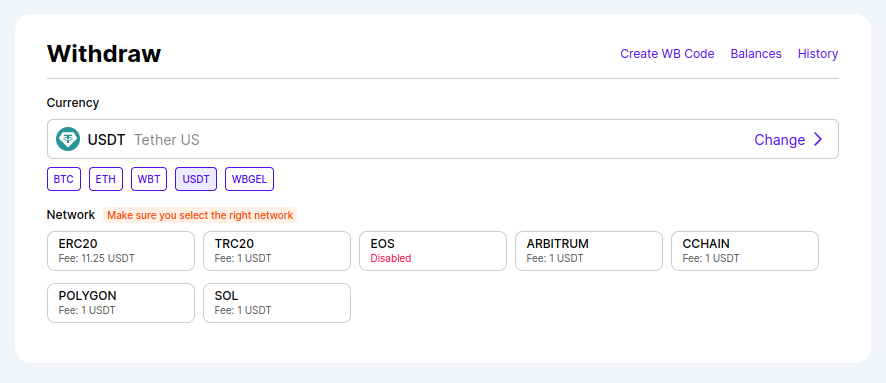The width and height of the screenshot is (886, 383).
Task: Choose the POLYGON network option
Action: (x=121, y=303)
